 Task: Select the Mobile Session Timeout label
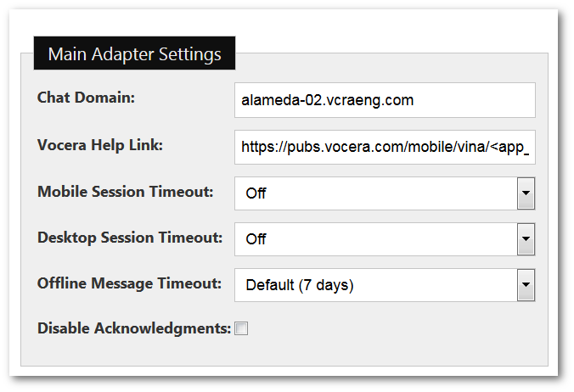click(125, 191)
